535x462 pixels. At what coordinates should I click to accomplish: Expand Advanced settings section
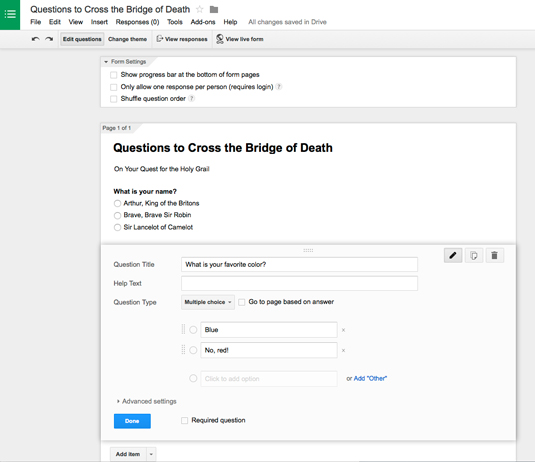146,401
